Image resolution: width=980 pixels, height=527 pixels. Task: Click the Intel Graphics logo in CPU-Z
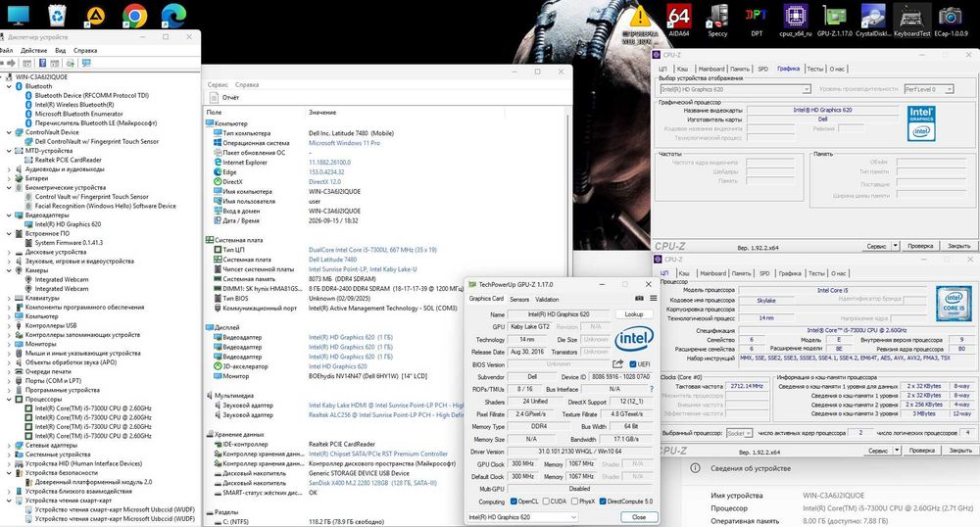point(921,122)
